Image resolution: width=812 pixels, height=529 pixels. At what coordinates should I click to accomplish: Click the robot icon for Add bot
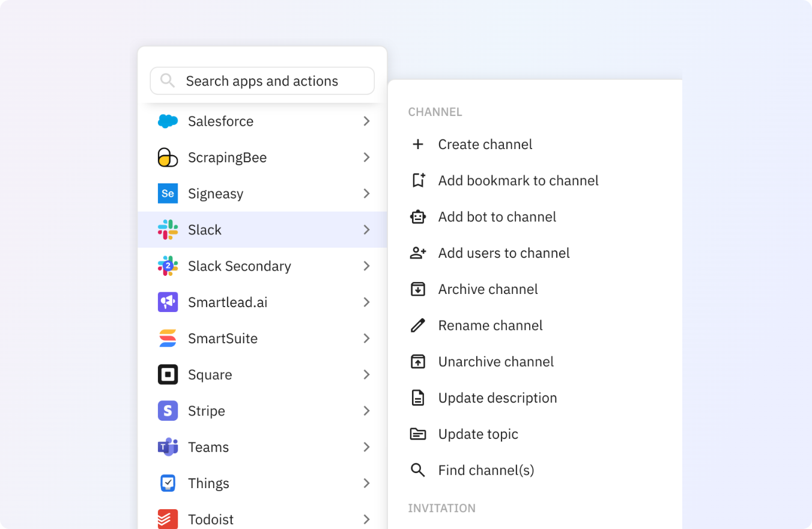[417, 217]
